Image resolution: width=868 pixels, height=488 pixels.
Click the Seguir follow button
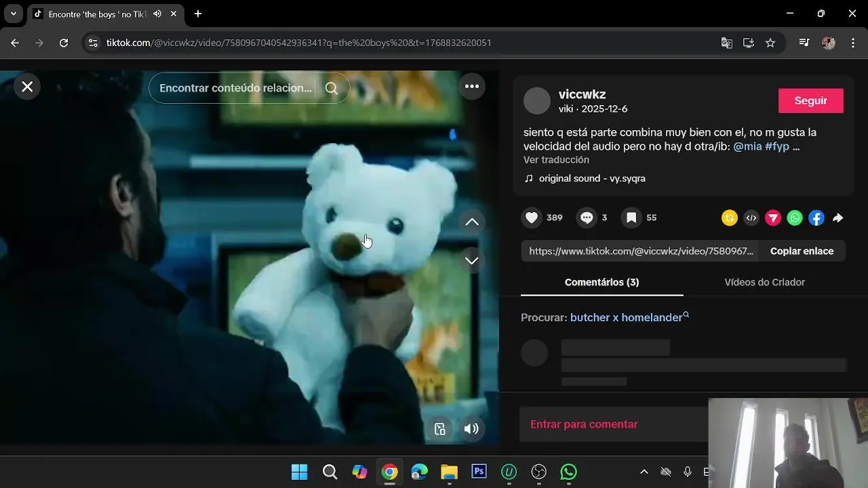pos(811,100)
